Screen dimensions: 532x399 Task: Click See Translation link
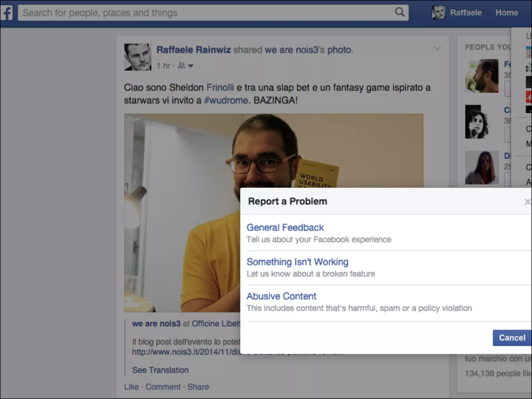tap(160, 370)
